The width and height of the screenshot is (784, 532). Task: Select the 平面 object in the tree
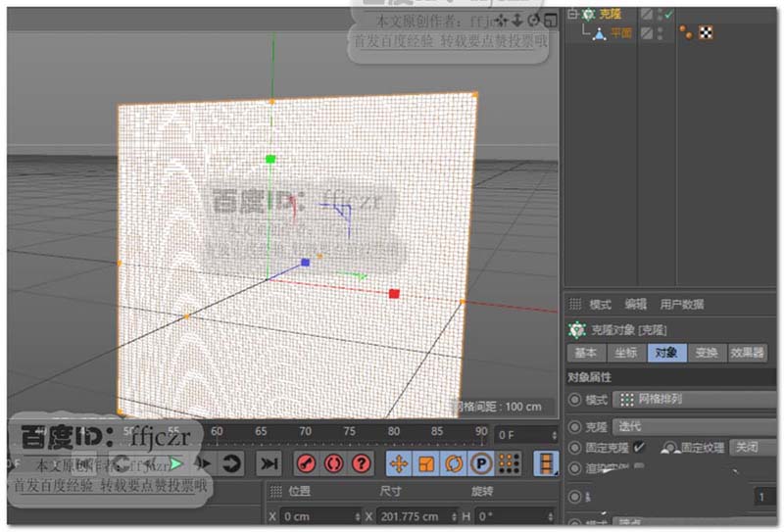pyautogui.click(x=620, y=33)
